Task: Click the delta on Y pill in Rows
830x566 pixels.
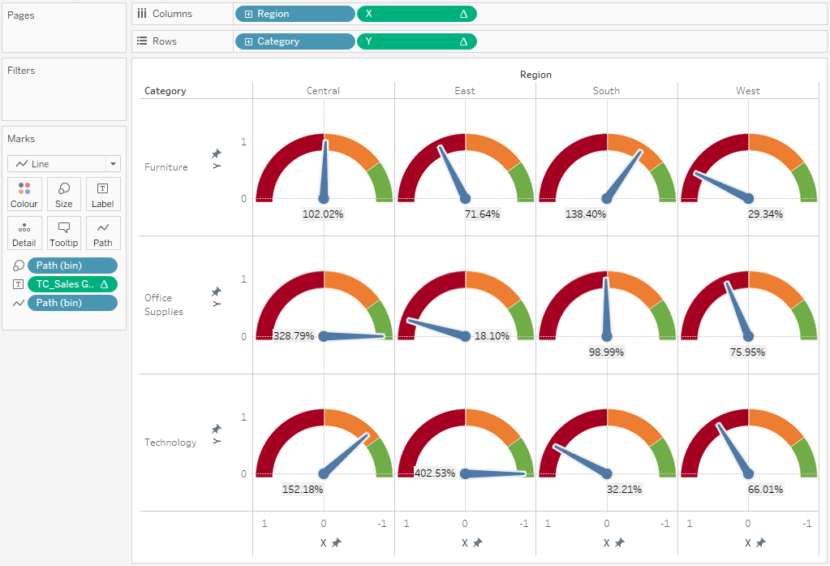Action: click(464, 41)
